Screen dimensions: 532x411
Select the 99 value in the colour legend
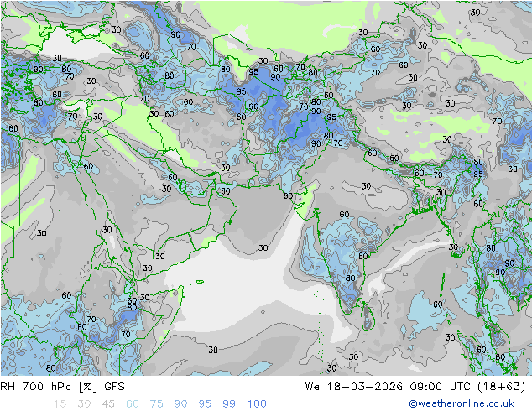click(229, 403)
